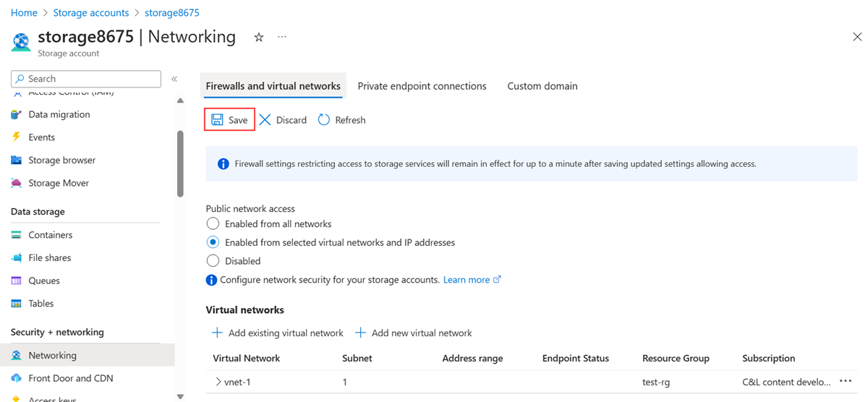This screenshot has height=402, width=868.
Task: Open the Learn more link
Action: point(467,280)
